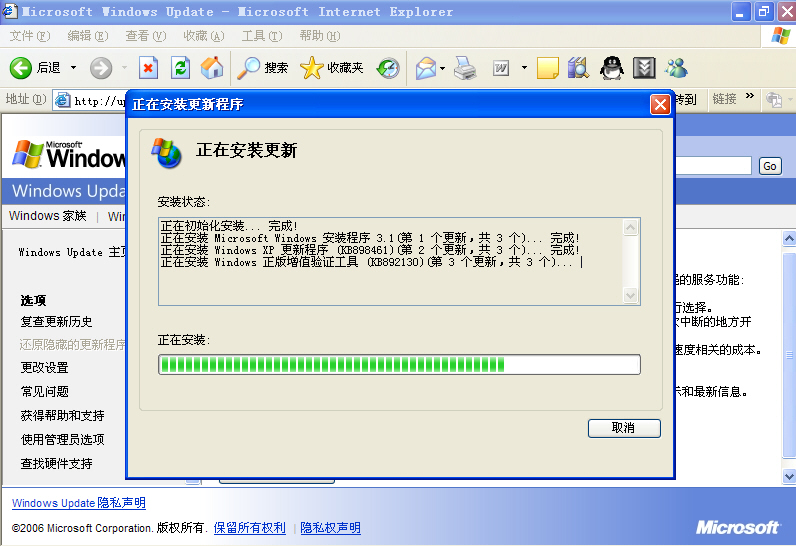Screen dimensions: 796x546
Task: Click the green install progress bar
Action: click(x=399, y=364)
